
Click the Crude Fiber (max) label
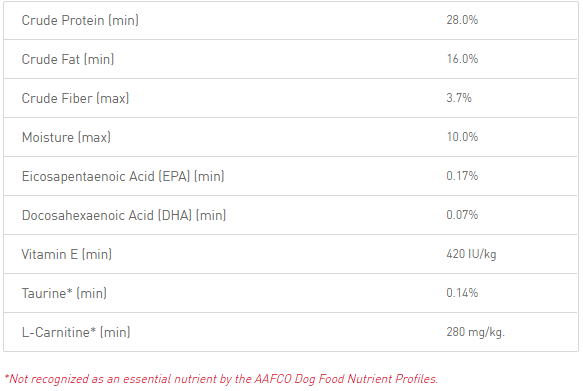(75, 98)
